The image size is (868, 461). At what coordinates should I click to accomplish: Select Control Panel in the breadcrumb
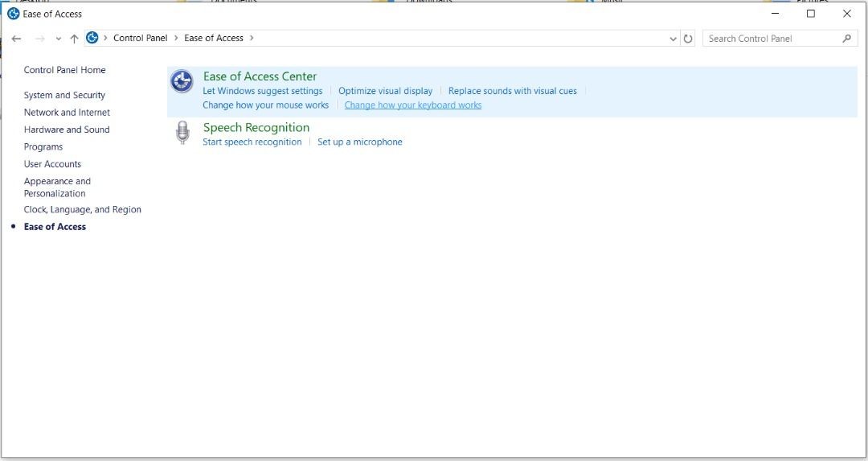pos(140,38)
